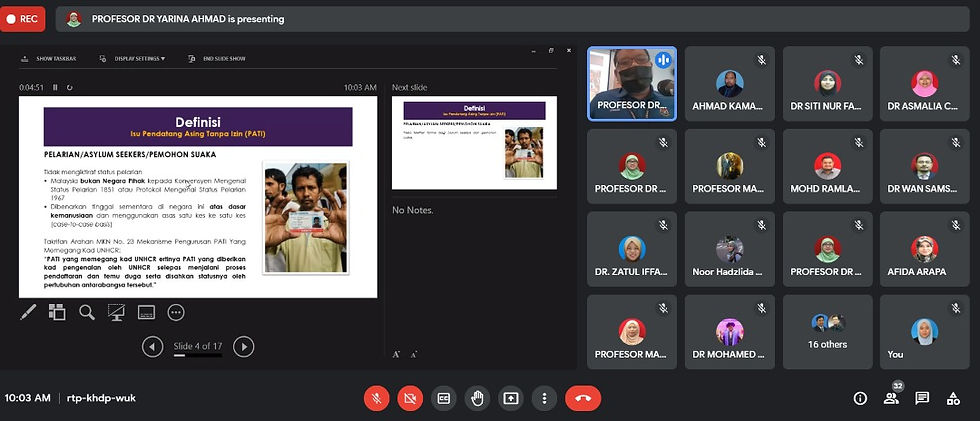
Task: Select DR ASMALIA C... participant tile
Action: coord(925,84)
